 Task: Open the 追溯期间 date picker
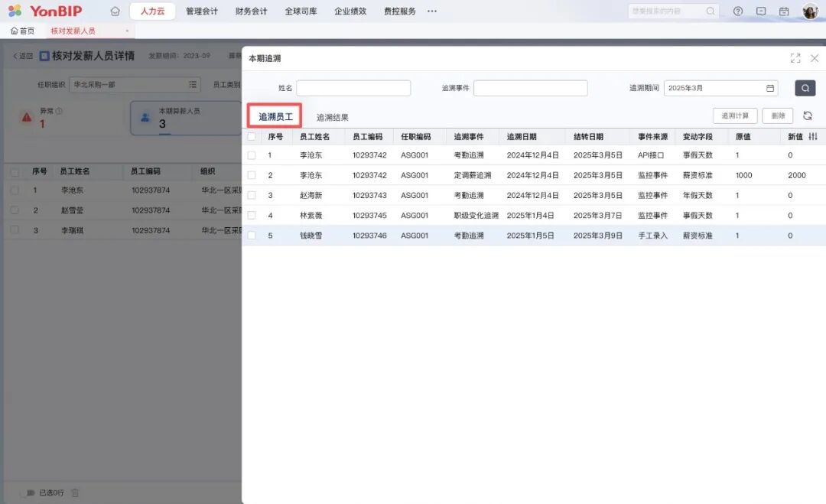720,88
